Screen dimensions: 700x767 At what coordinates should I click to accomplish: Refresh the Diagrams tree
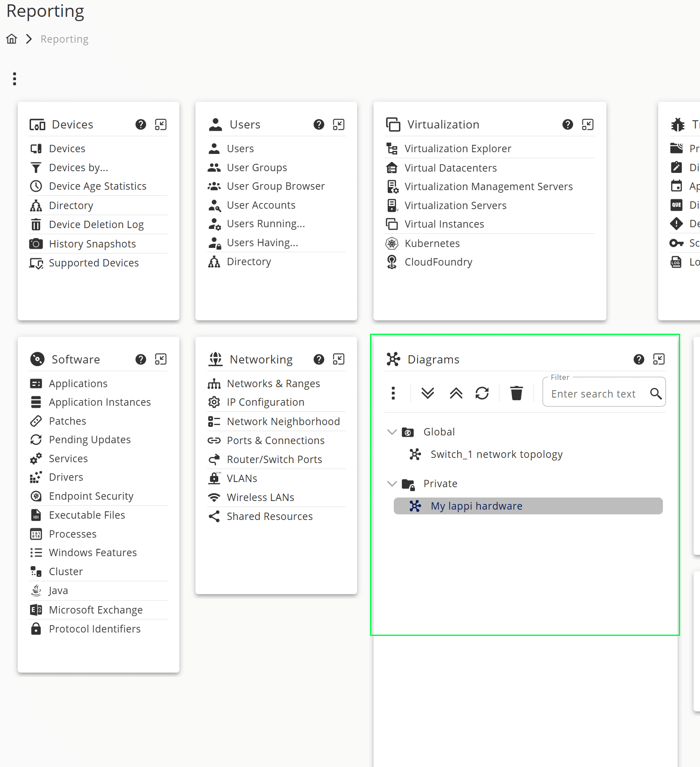482,393
